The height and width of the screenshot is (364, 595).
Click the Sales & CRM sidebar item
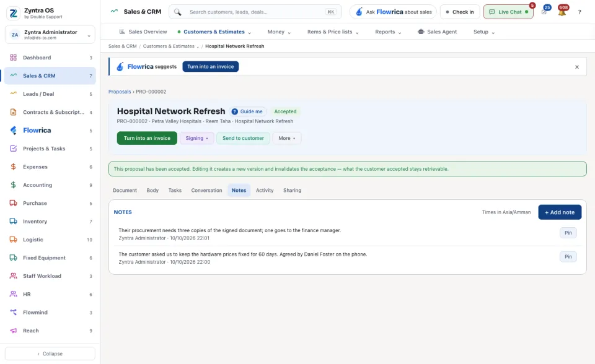tap(50, 76)
